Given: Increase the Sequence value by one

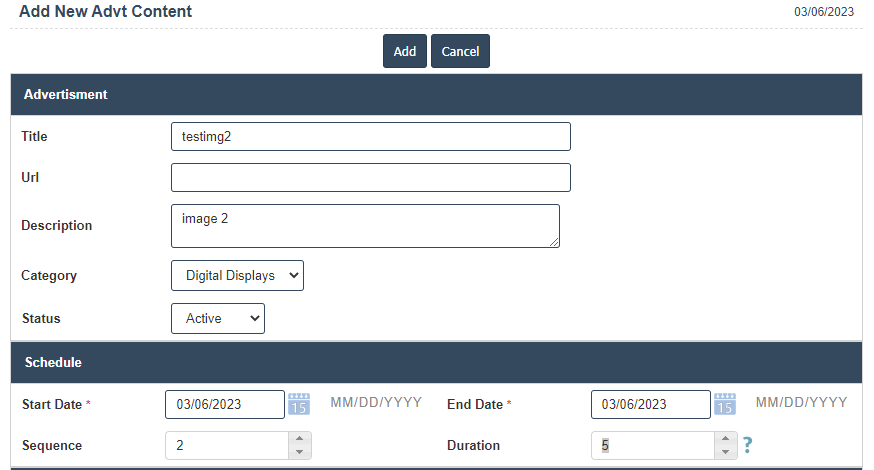Looking at the screenshot, I should tap(299, 439).
